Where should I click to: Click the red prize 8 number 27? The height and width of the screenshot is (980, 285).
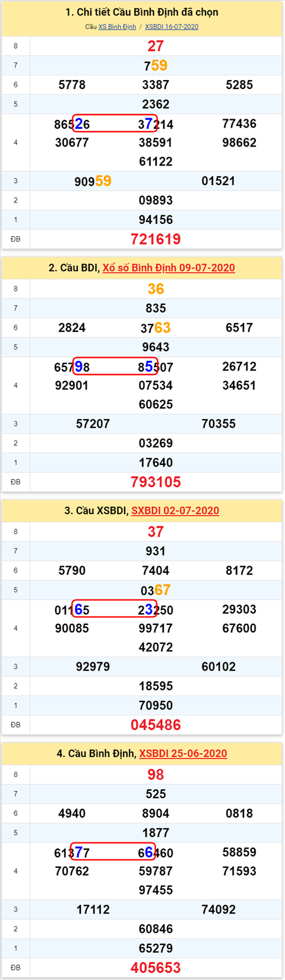(156, 46)
